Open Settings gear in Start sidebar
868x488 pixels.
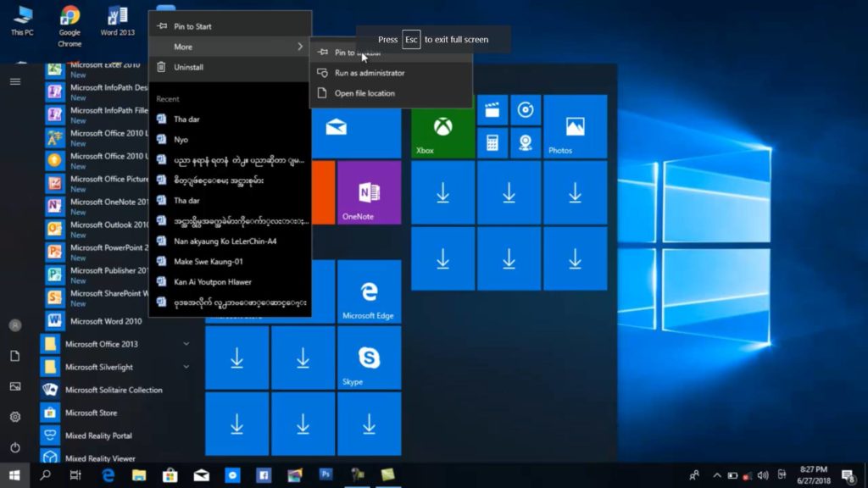click(15, 417)
